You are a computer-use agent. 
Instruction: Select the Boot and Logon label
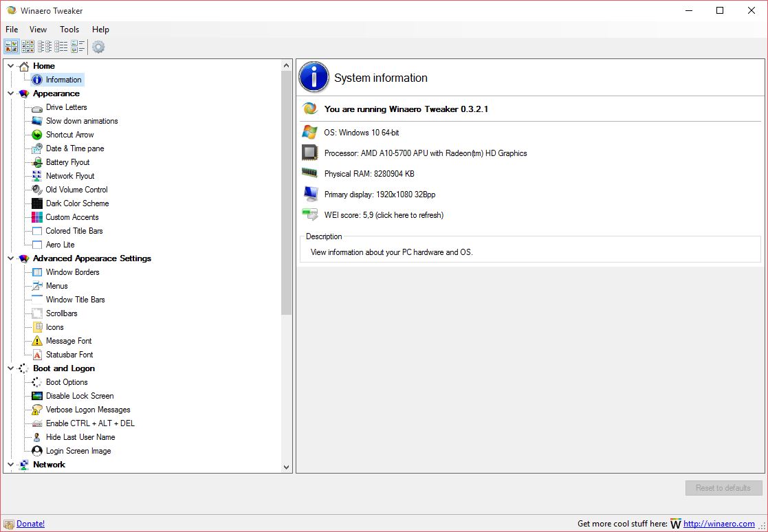(x=64, y=368)
